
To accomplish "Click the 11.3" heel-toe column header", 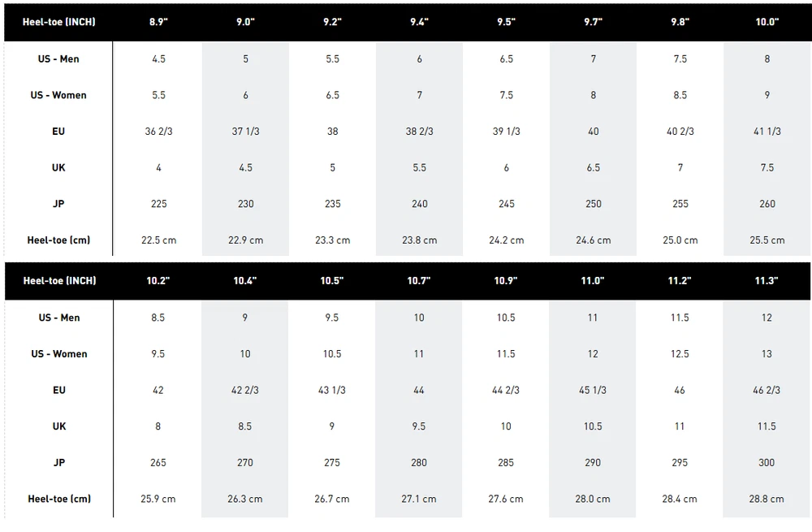I will click(767, 280).
